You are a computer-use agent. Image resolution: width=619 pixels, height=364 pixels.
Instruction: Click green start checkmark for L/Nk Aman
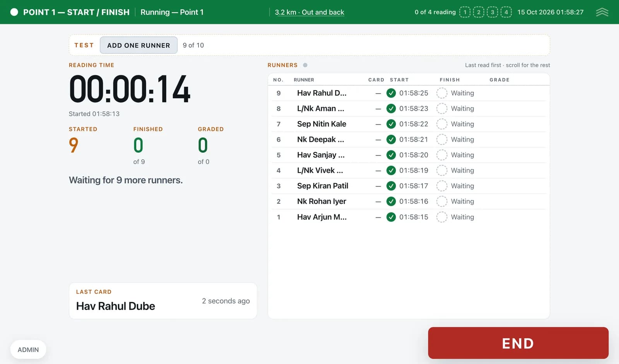pos(391,108)
